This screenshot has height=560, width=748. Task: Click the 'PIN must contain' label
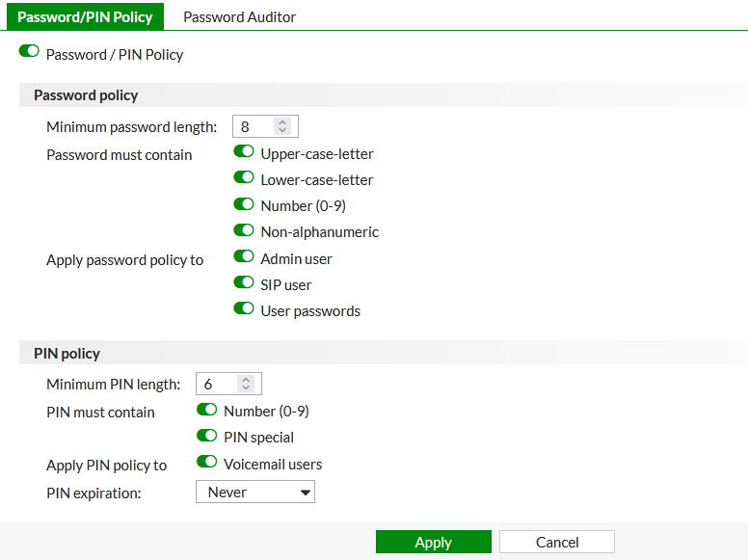pos(100,413)
